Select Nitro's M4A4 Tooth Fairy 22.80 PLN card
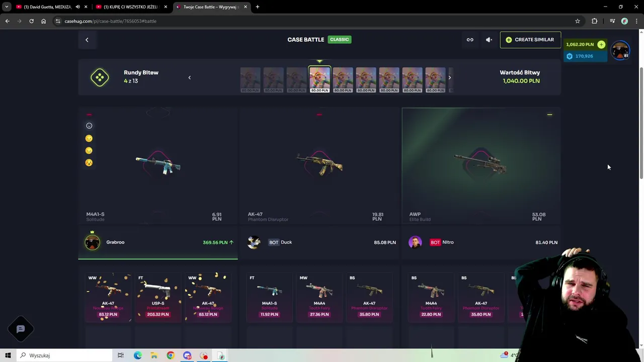The height and width of the screenshot is (362, 644). [431, 297]
